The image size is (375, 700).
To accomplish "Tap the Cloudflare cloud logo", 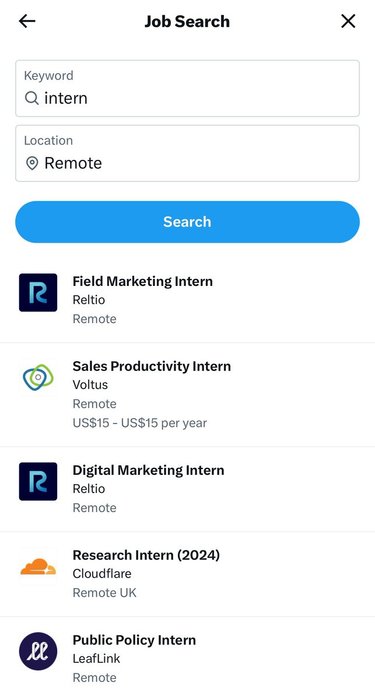I will pyautogui.click(x=38, y=567).
